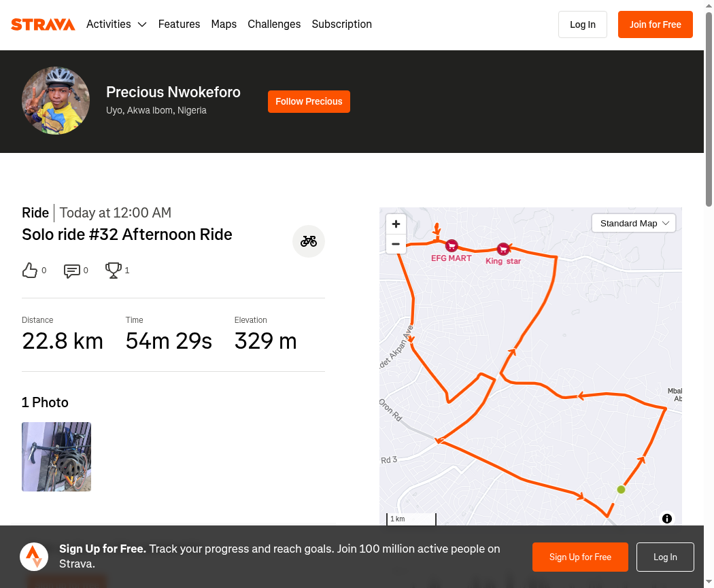
Task: Open the ride photo thumbnail
Action: click(56, 457)
